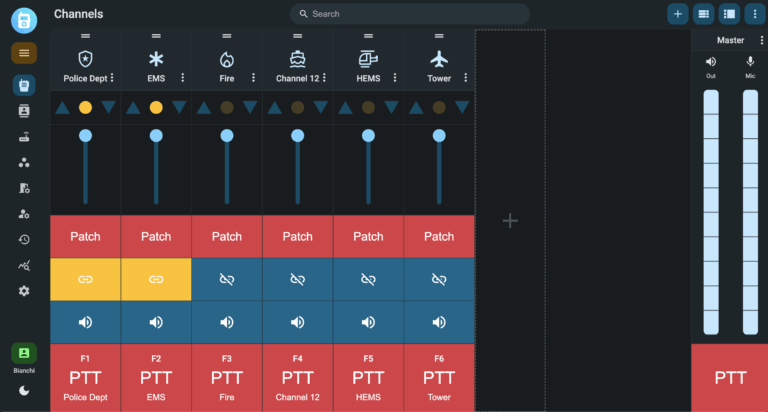Viewport: 768px width, 412px height.
Task: Enable link on the Fire channel
Action: point(227,279)
